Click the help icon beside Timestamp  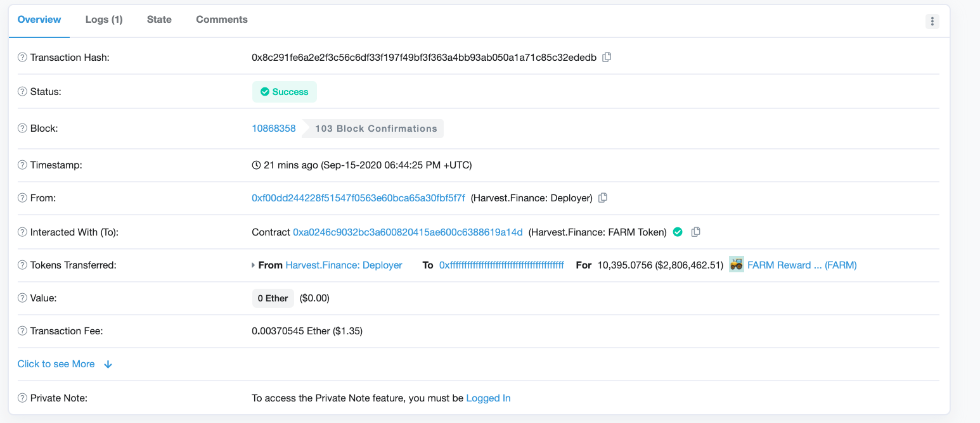pyautogui.click(x=22, y=165)
